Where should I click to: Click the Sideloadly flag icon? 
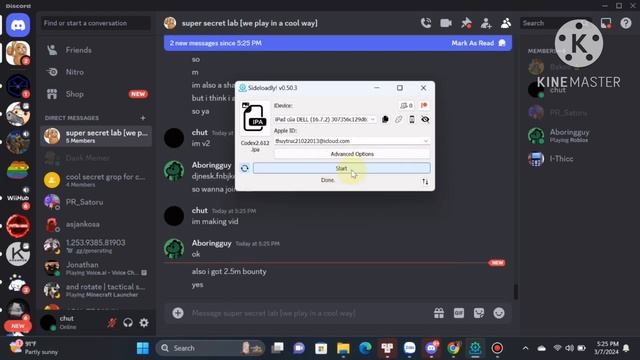pos(424,105)
